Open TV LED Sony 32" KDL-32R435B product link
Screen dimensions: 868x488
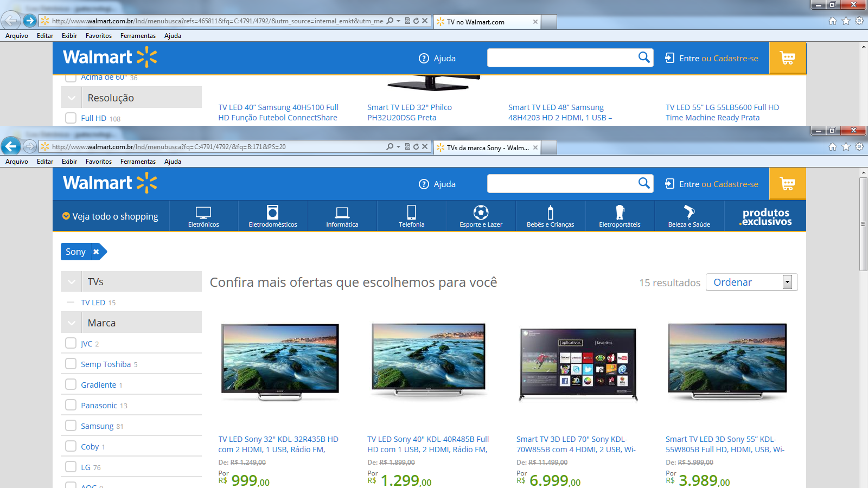(278, 444)
